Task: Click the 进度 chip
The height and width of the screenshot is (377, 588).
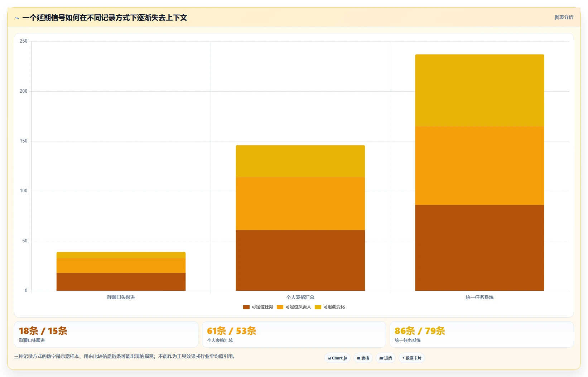Action: (386, 358)
